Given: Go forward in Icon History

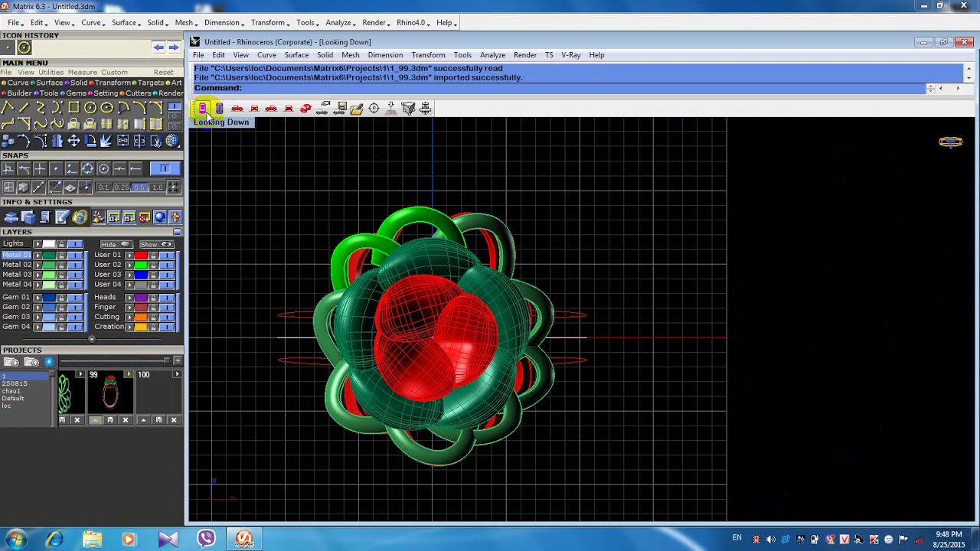Looking at the screenshot, I should click(174, 47).
